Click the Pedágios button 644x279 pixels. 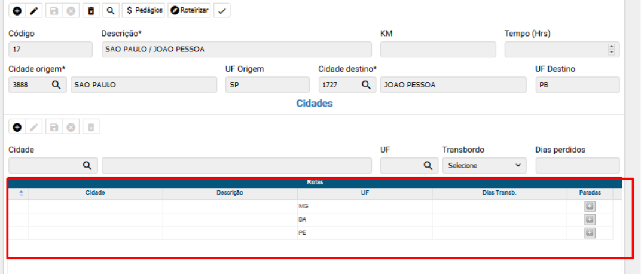point(144,11)
